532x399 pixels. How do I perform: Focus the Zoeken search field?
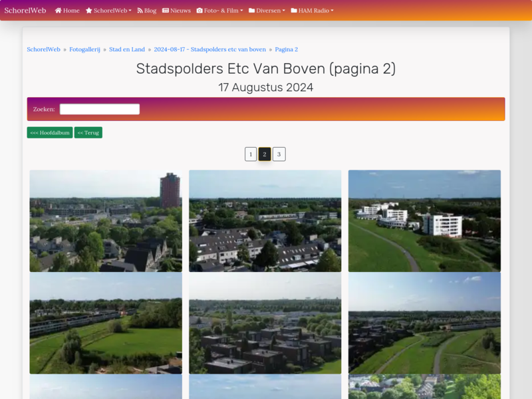coord(100,109)
